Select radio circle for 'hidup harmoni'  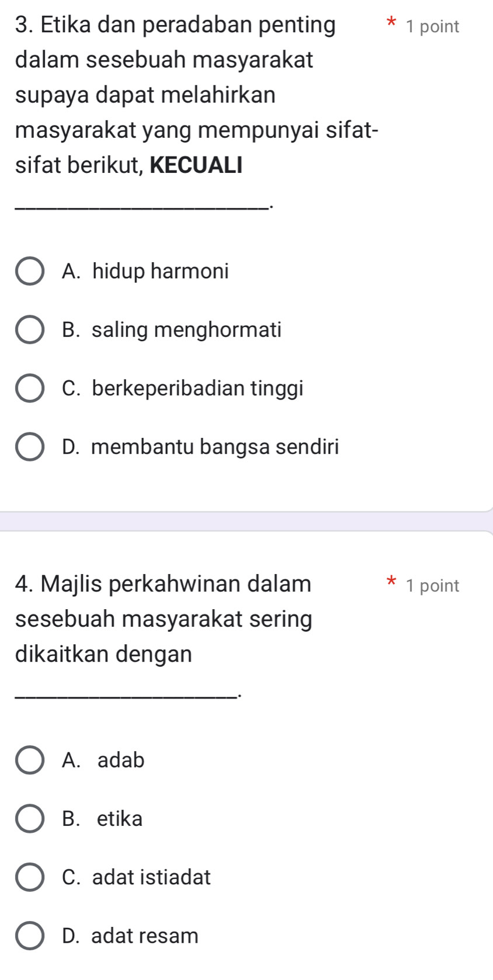[x=29, y=272]
